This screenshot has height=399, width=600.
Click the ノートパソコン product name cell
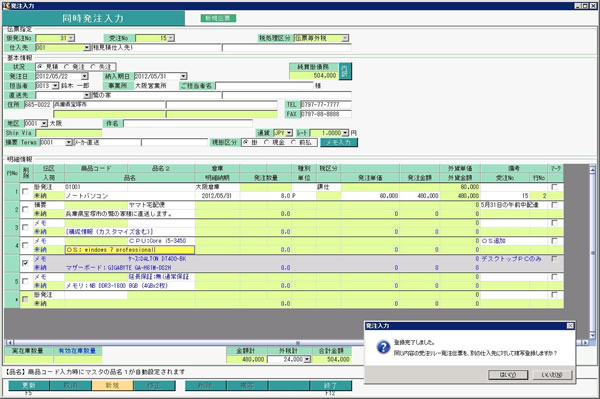tap(130, 196)
